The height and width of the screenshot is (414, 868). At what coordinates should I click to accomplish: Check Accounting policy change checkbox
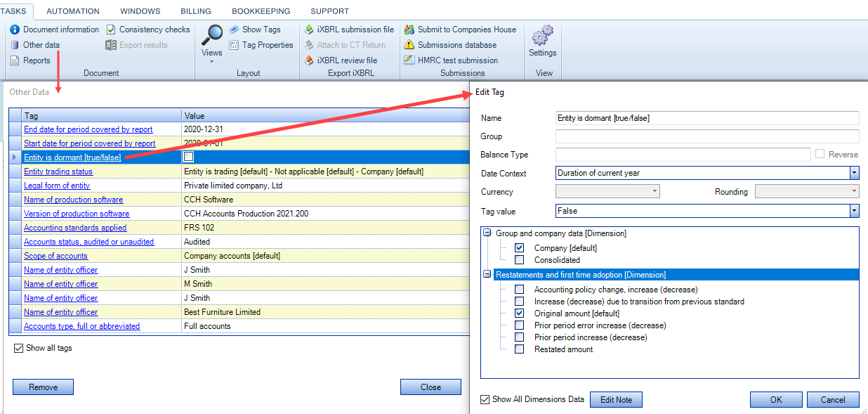519,290
